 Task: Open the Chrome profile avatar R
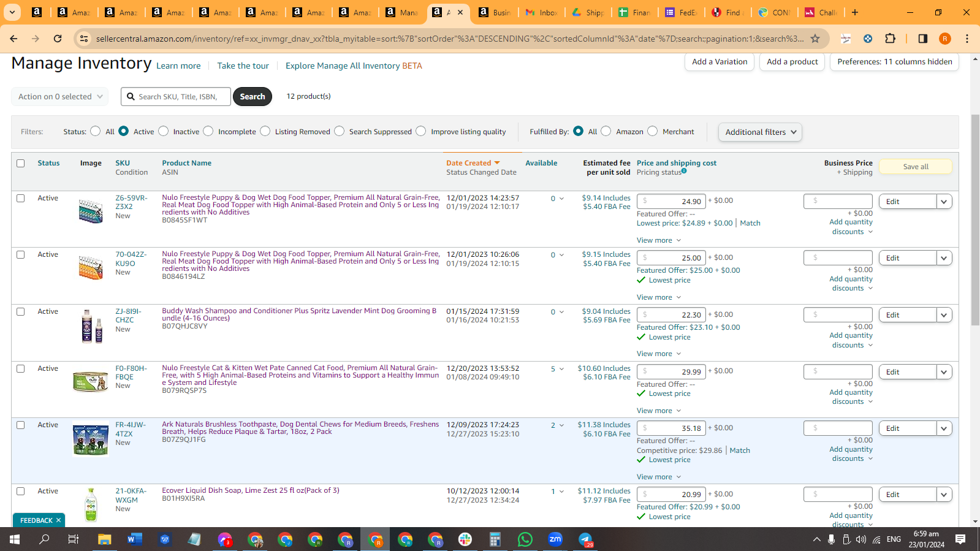coord(945,39)
